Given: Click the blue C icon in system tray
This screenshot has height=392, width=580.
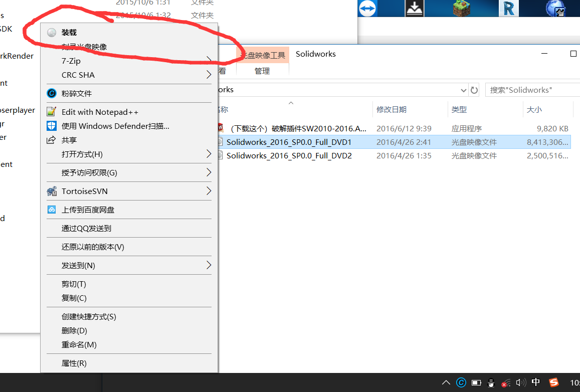Looking at the screenshot, I should point(461,382).
